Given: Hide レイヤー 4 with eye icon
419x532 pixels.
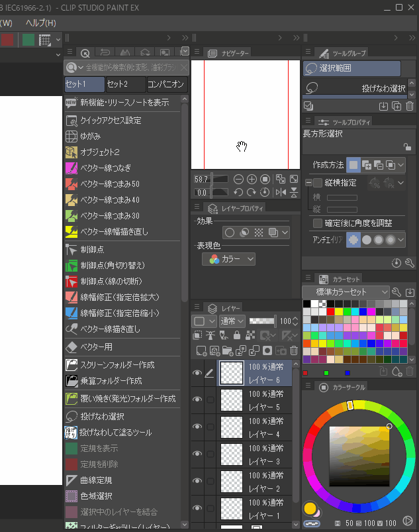Looking at the screenshot, I should click(x=197, y=427).
